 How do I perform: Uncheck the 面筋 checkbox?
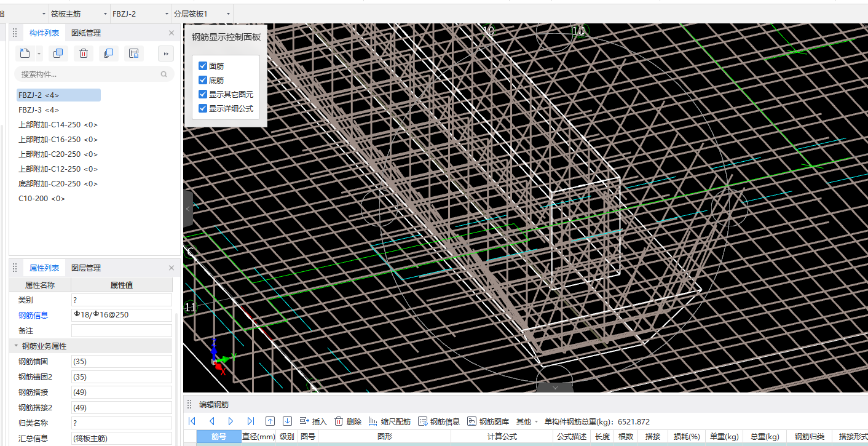click(203, 66)
